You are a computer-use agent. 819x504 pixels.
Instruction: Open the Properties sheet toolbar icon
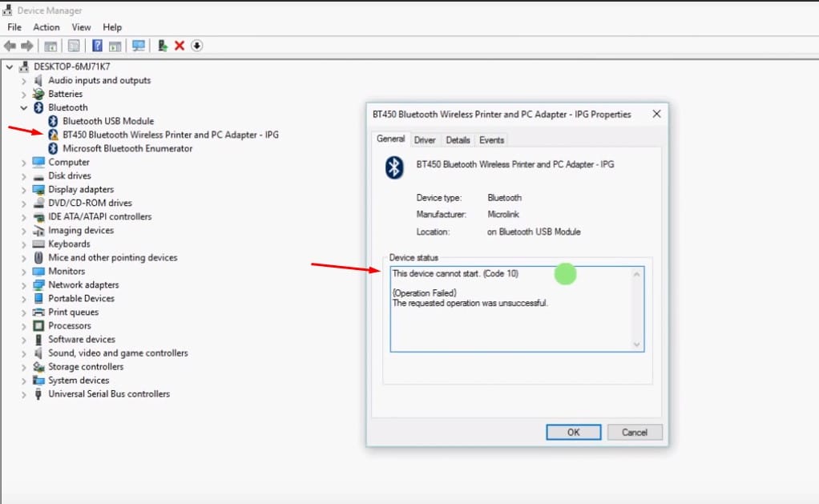pyautogui.click(x=75, y=46)
